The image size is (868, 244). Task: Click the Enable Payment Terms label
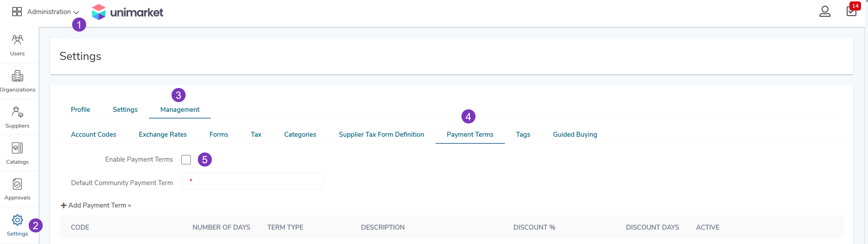[x=139, y=160]
